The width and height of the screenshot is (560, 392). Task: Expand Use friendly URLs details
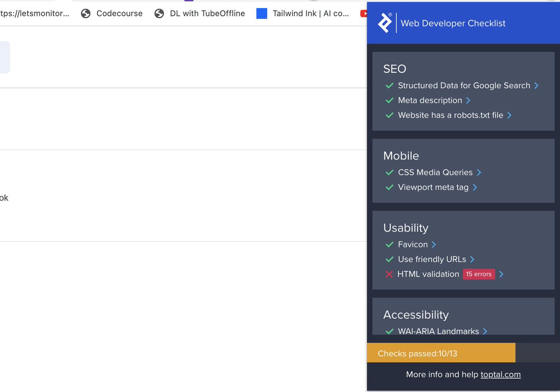pos(473,259)
